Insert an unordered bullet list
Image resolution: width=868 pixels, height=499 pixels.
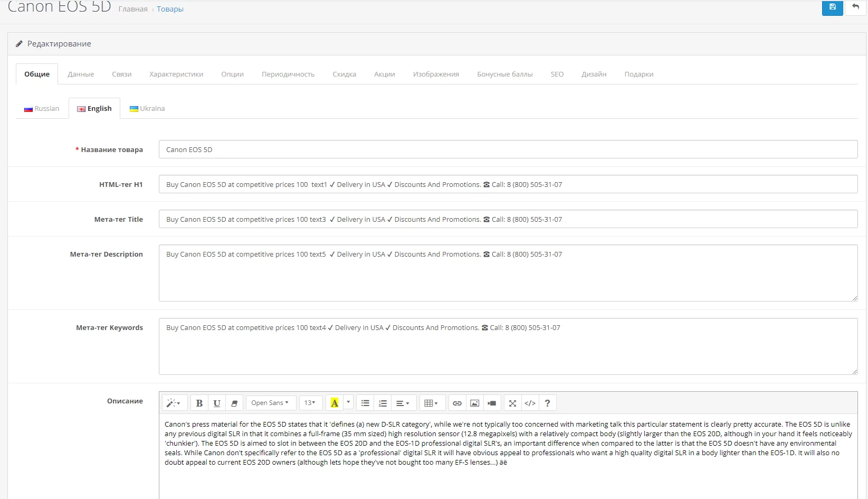(x=365, y=403)
